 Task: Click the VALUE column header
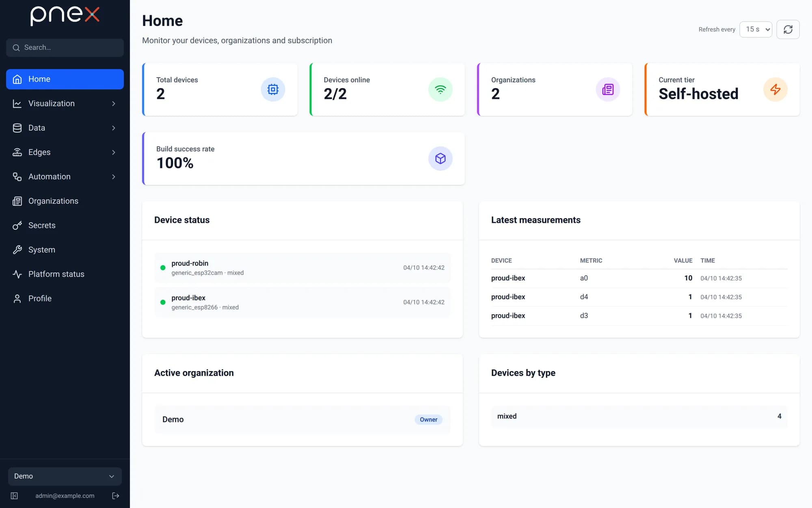tap(683, 261)
